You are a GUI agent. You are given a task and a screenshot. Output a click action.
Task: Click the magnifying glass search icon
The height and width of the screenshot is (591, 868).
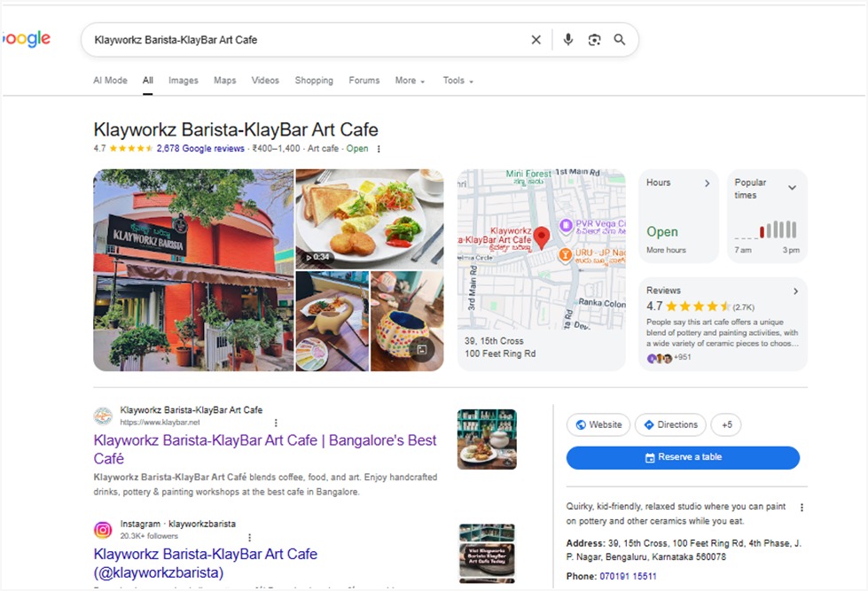pyautogui.click(x=620, y=40)
